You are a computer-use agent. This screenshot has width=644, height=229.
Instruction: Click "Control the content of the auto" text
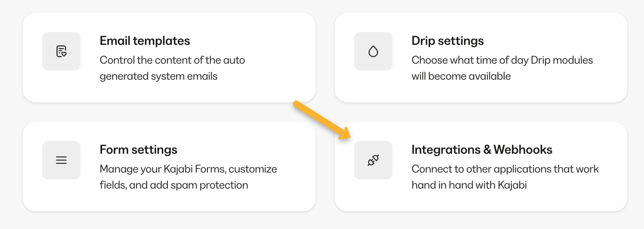coord(172,60)
